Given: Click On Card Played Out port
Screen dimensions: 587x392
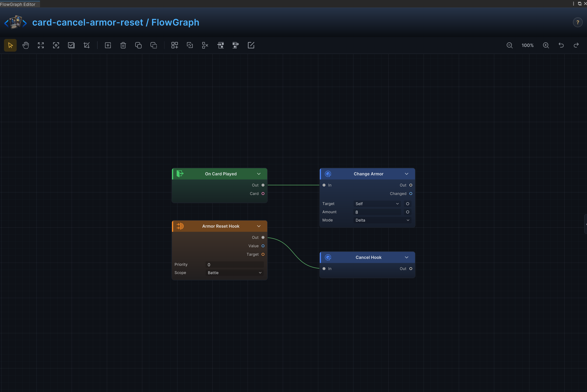Looking at the screenshot, I should tap(263, 185).
